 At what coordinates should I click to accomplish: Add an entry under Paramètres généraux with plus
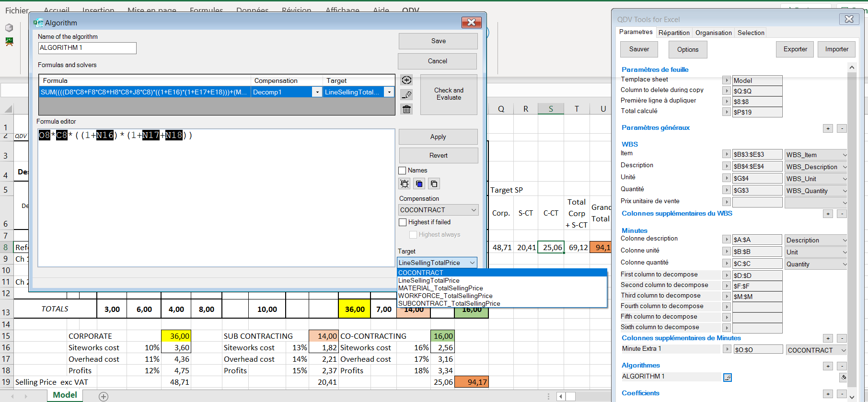coord(828,128)
